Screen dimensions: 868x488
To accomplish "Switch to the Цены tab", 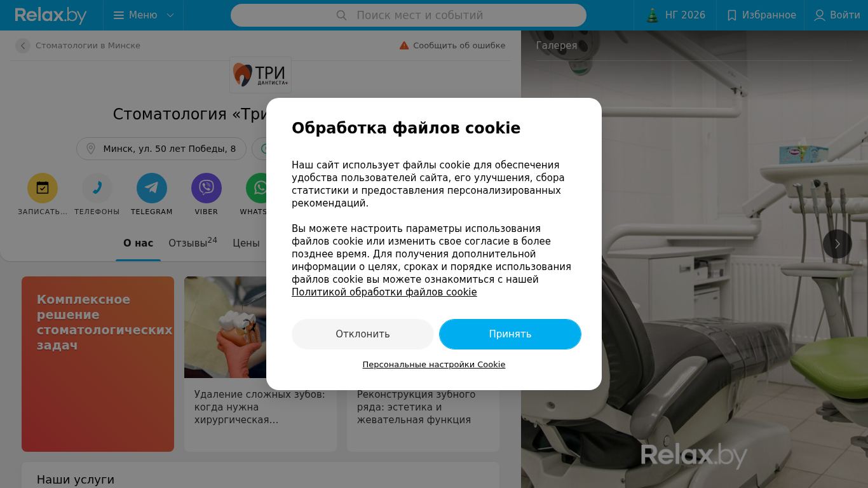I will (246, 243).
